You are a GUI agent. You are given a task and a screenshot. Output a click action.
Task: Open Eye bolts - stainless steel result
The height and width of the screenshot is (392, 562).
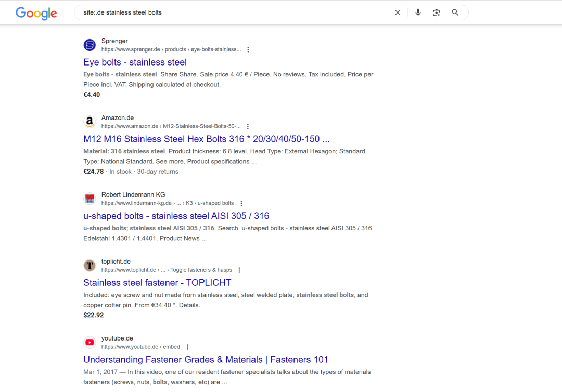[x=135, y=62]
